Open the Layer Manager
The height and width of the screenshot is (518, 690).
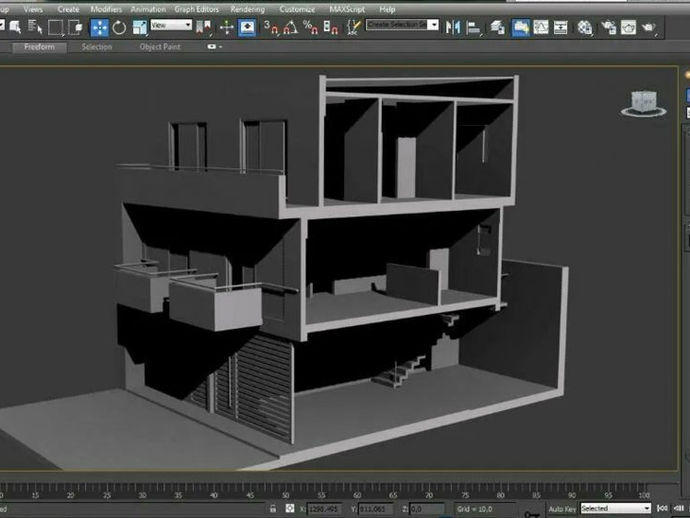497,27
